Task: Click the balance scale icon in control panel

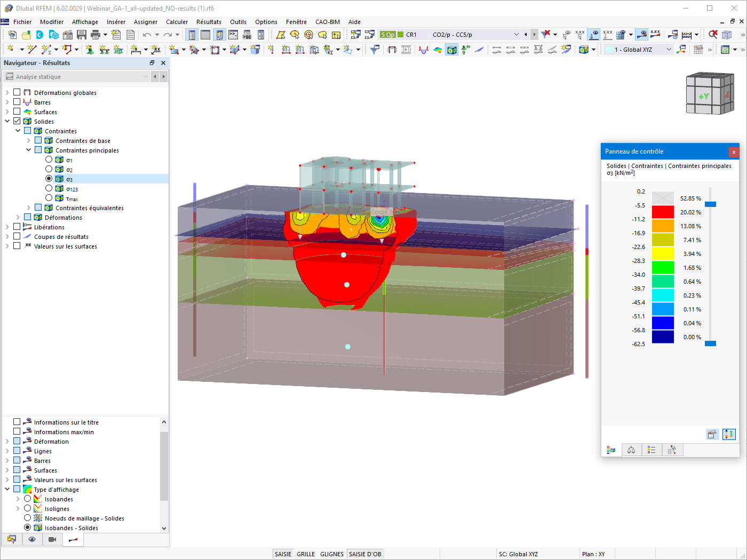Action: click(631, 450)
